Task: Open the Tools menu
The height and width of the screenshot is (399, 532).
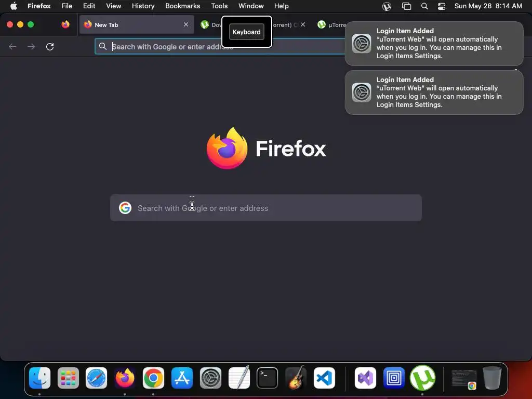Action: (219, 6)
